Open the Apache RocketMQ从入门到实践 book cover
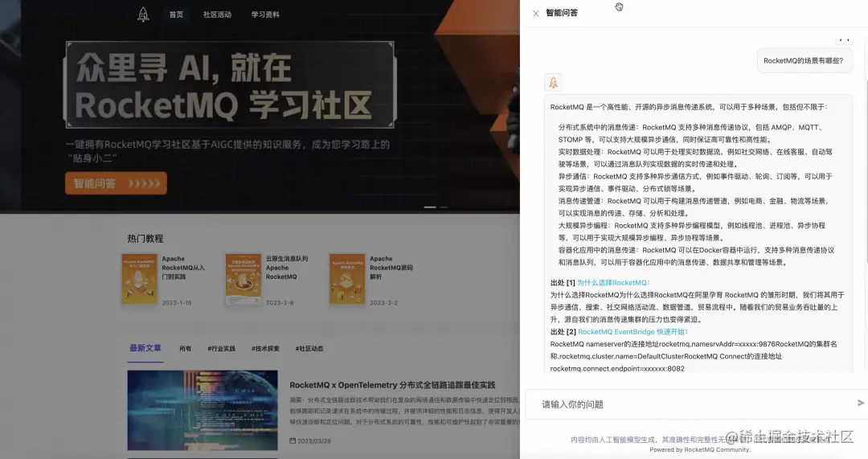The width and height of the screenshot is (868, 459). 139,278
